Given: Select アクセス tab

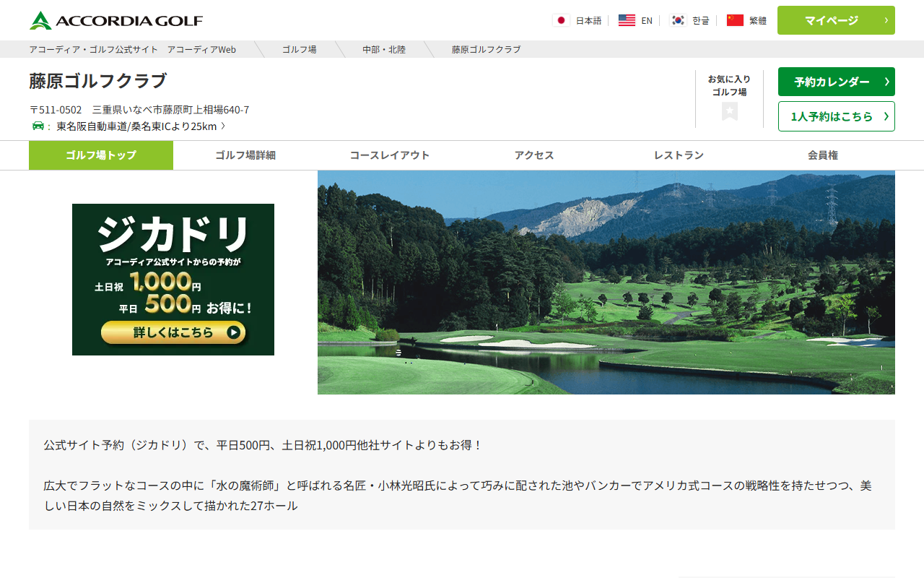Looking at the screenshot, I should coord(534,155).
